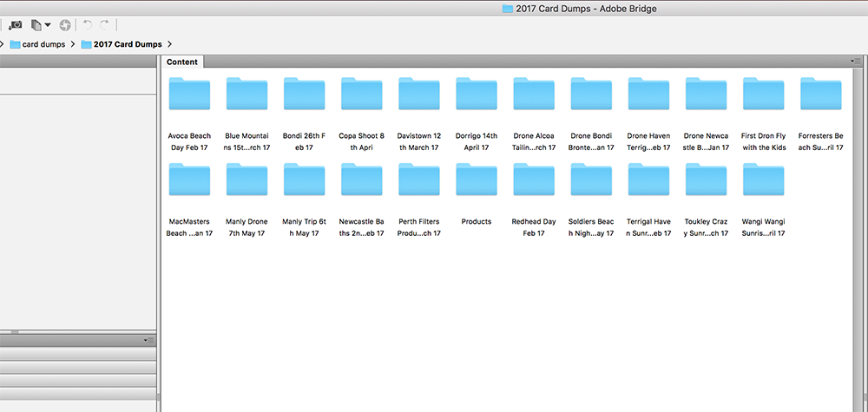This screenshot has height=412, width=868.
Task: Select the Avoca Beach Day Feb 17 folder
Action: 189,94
